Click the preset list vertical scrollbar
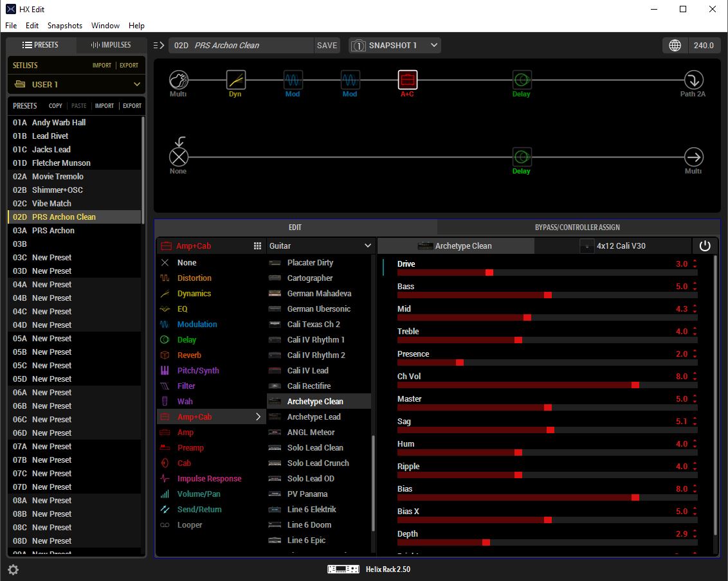 click(x=143, y=170)
